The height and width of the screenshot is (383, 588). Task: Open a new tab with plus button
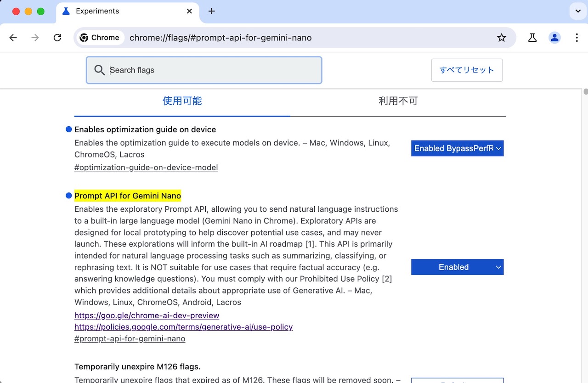(211, 11)
